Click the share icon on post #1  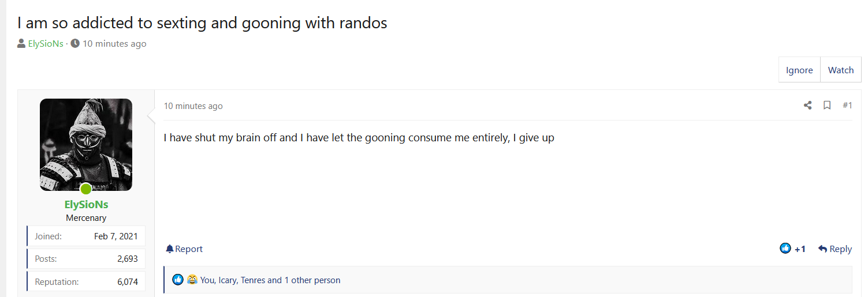pos(807,106)
